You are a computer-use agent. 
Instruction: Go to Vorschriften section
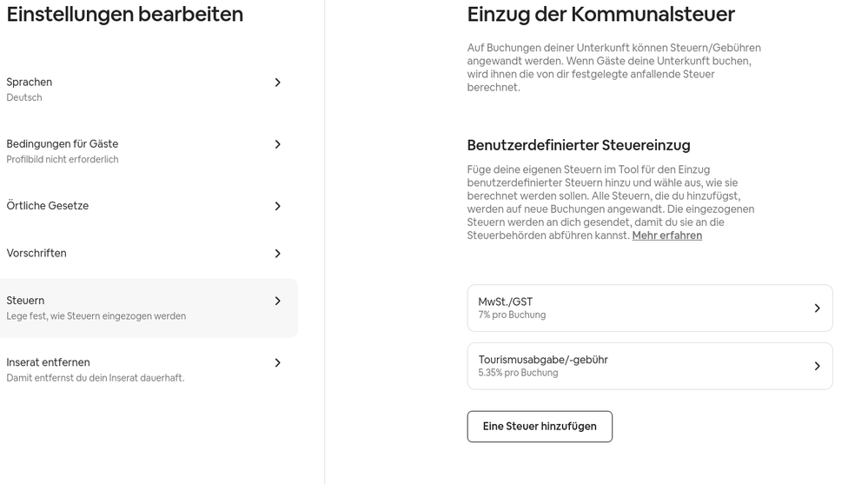36,254
